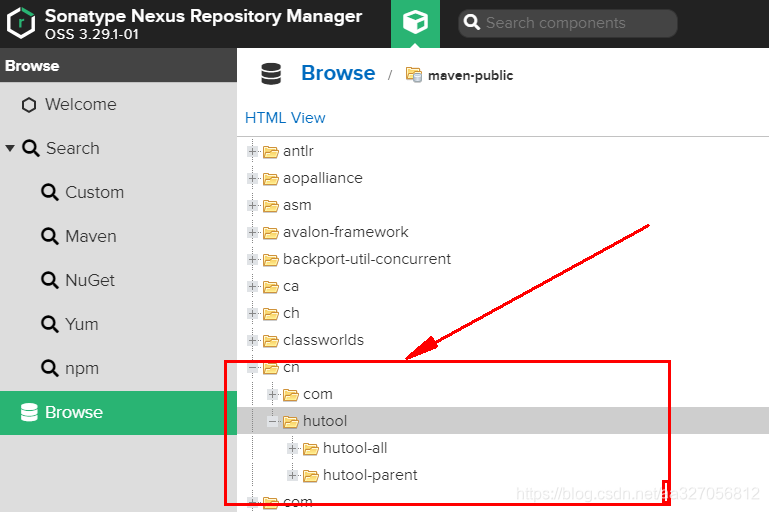Collapse the Search section arrow
769x512 pixels.
pyautogui.click(x=10, y=148)
